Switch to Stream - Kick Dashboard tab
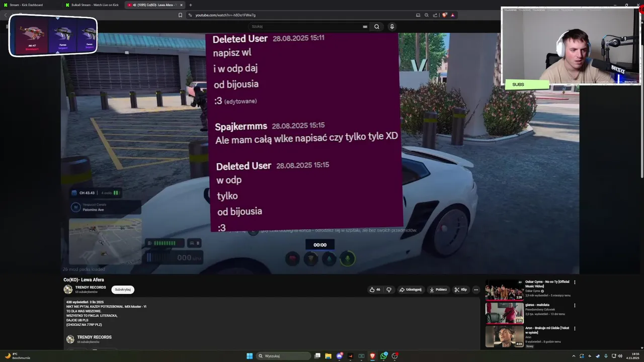The height and width of the screenshot is (362, 644). tap(29, 5)
